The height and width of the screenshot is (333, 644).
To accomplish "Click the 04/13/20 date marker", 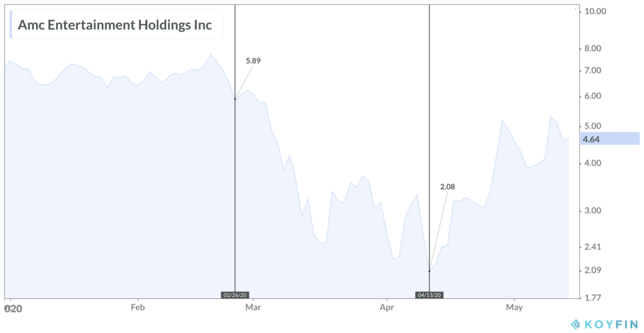I will tap(430, 294).
